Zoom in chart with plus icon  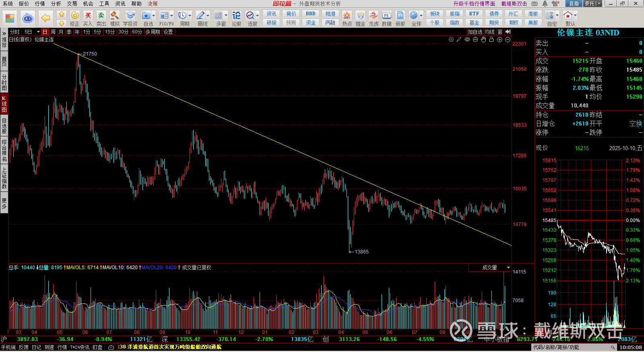500,39
